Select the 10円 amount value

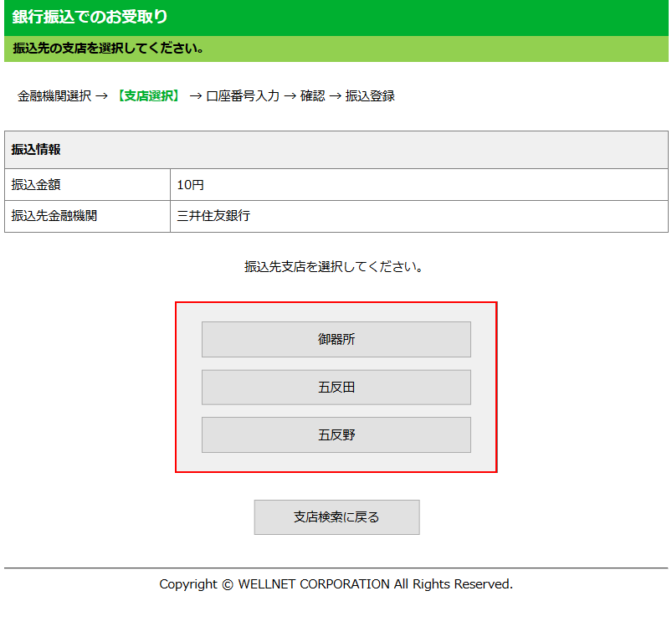click(190, 185)
